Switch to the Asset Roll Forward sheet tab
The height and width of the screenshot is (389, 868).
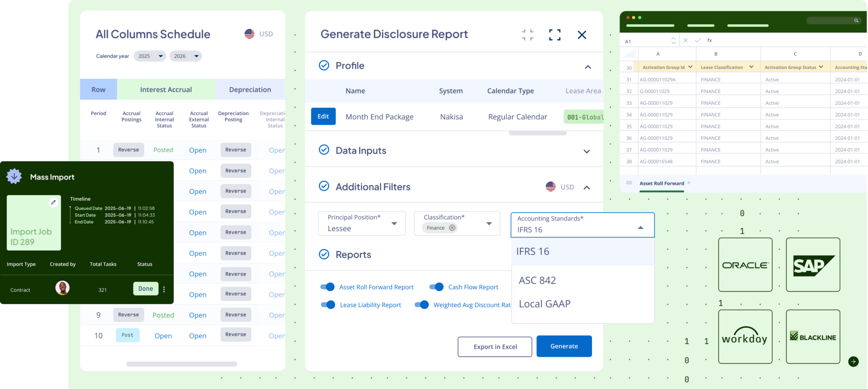[662, 183]
